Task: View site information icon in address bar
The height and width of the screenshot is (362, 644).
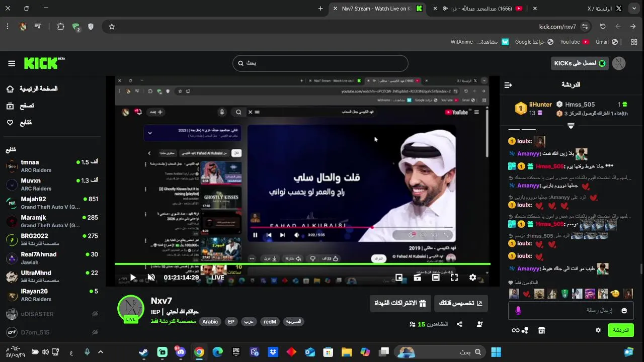Action: (585, 27)
